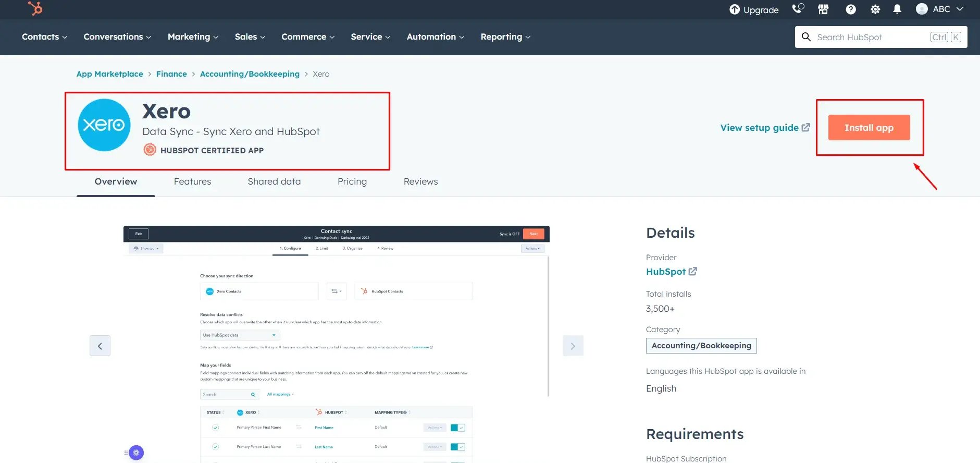Click the Requirements heading

[x=694, y=434]
